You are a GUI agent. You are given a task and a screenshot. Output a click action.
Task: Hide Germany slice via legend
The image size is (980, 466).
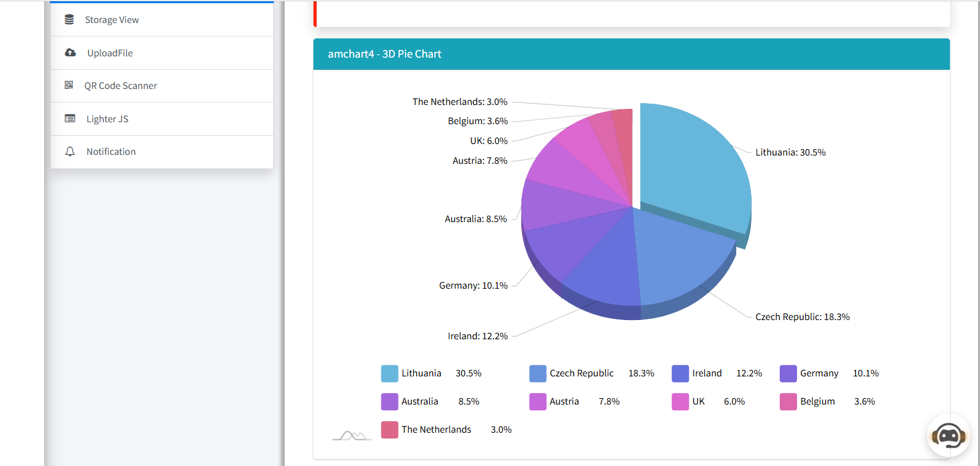tap(830, 373)
